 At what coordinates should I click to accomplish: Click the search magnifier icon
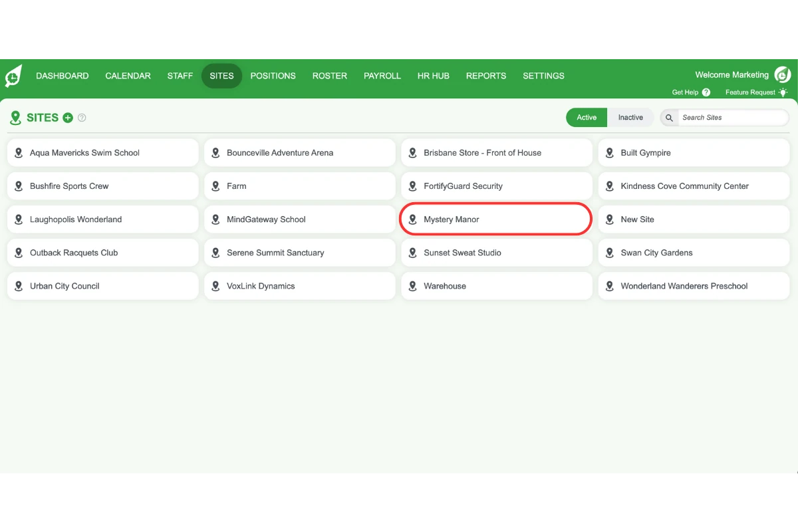(x=669, y=118)
